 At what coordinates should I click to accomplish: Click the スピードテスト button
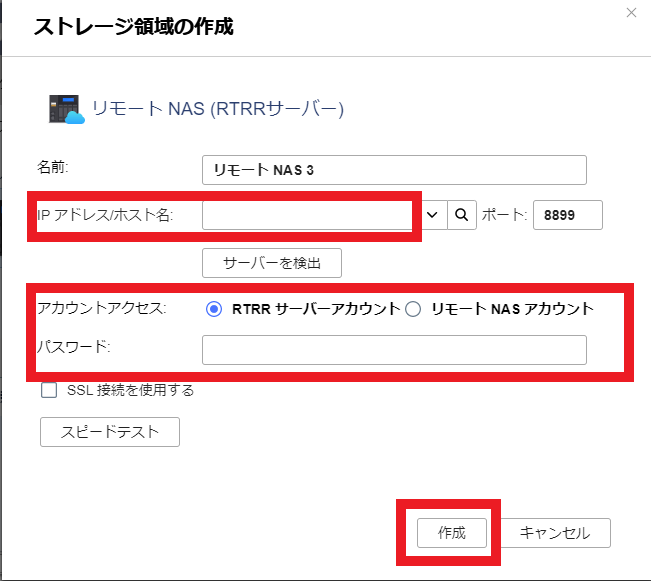(x=110, y=432)
